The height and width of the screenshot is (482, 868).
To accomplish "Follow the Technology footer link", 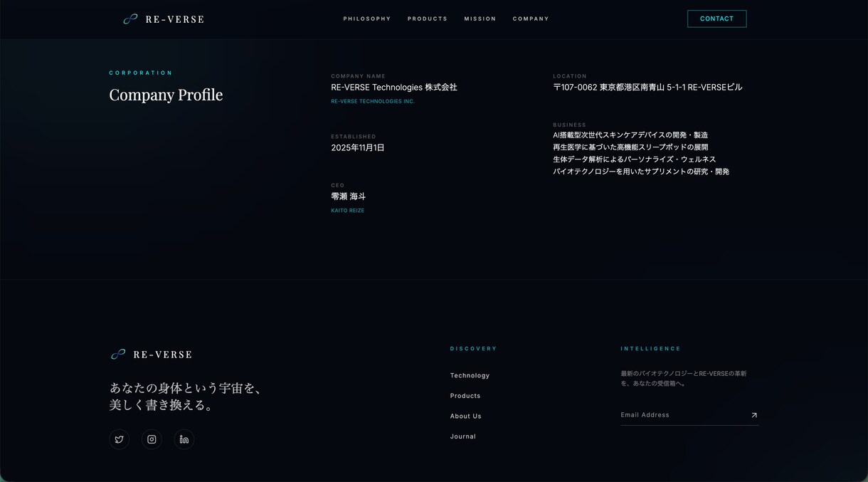I will coord(470,376).
